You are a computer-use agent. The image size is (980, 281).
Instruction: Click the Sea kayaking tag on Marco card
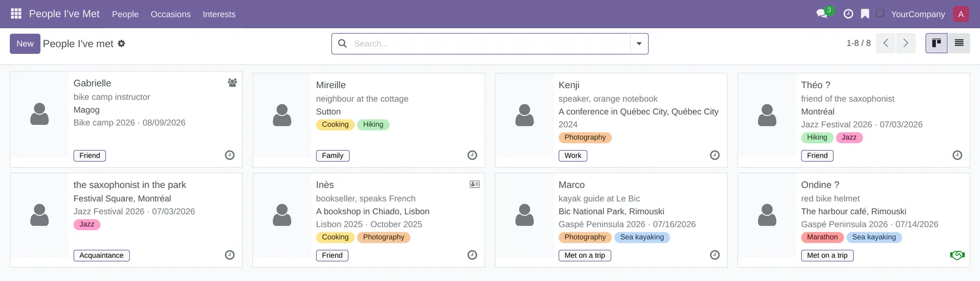(642, 237)
